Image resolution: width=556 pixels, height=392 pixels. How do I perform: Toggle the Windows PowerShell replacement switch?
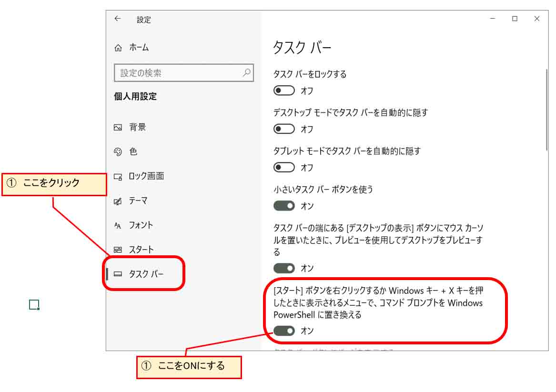284,331
